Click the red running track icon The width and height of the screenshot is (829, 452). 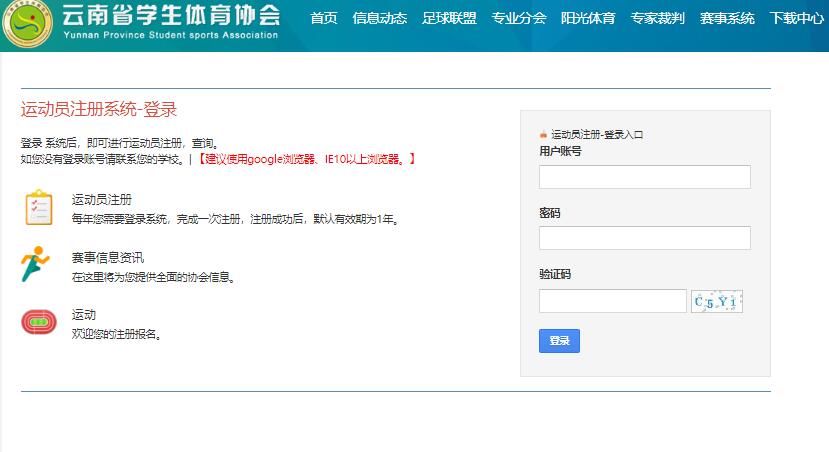click(39, 322)
